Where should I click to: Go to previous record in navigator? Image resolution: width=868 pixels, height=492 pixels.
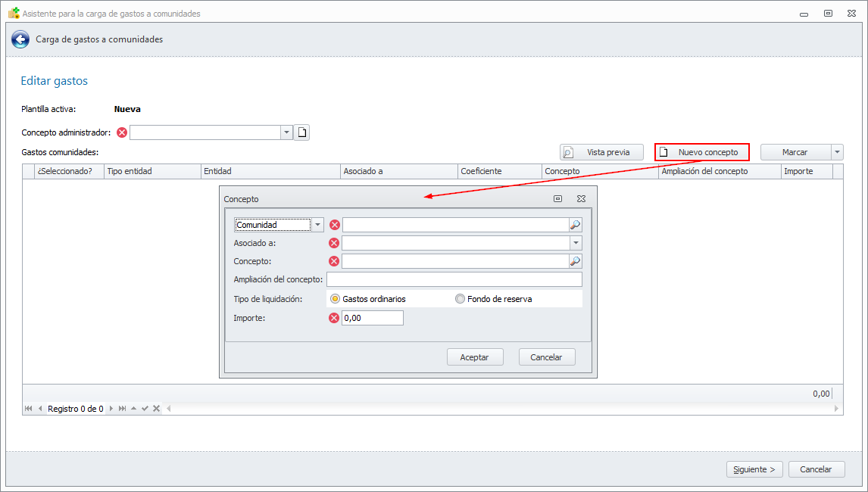tap(40, 409)
